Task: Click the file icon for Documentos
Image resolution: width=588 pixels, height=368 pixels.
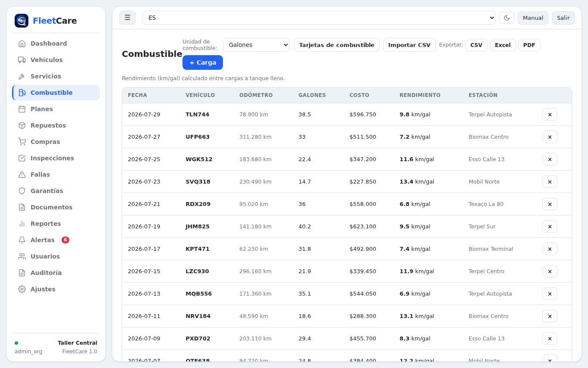Action: 22,207
